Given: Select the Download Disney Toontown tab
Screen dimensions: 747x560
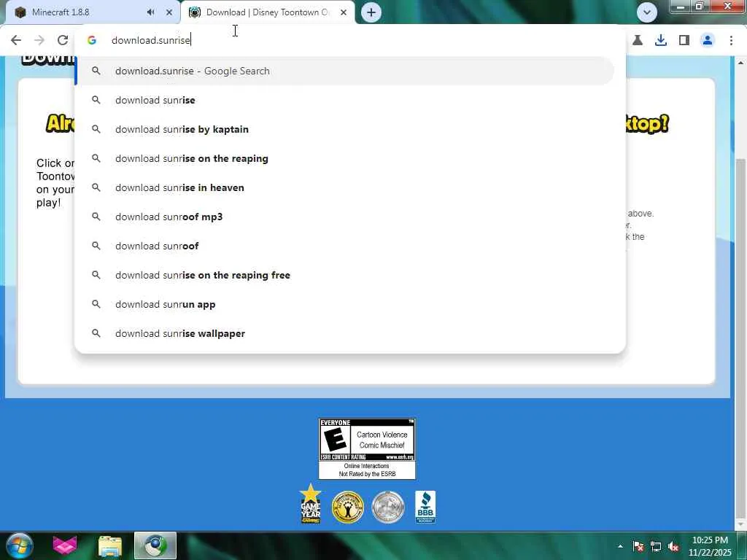Looking at the screenshot, I should (268, 12).
